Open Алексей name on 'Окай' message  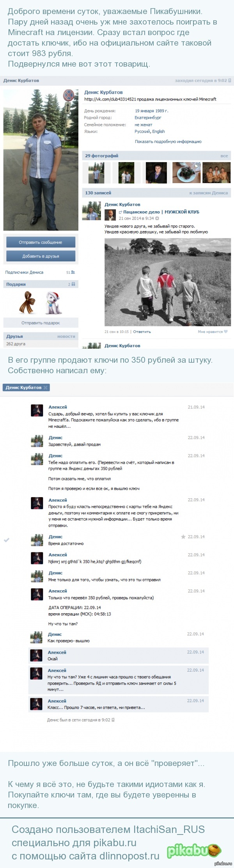[57, 652]
